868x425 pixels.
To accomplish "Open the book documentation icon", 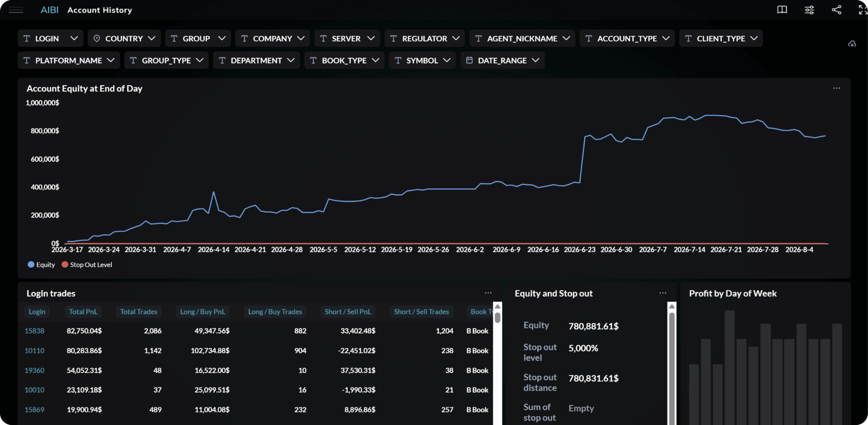I will [782, 10].
